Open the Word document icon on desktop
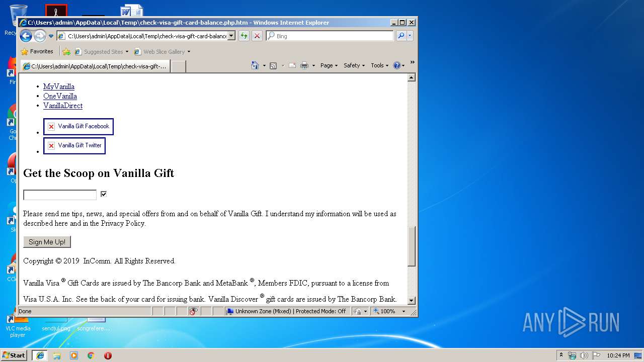644x362 pixels. click(x=131, y=11)
